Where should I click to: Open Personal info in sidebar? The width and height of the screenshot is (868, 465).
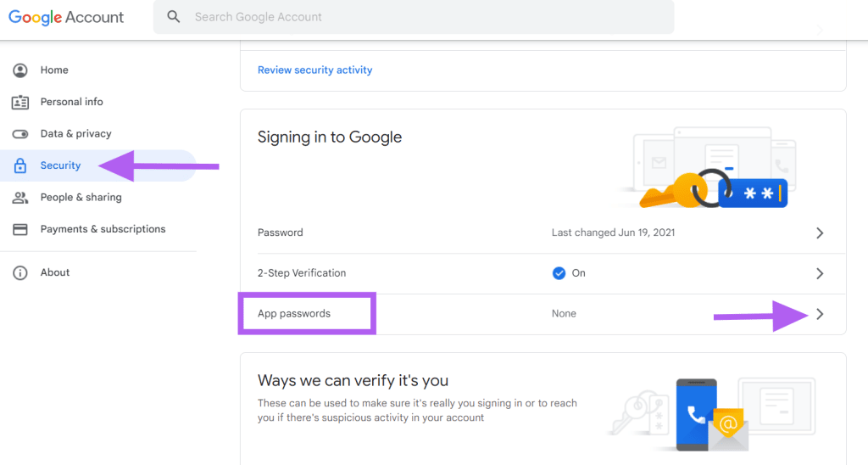(x=71, y=102)
